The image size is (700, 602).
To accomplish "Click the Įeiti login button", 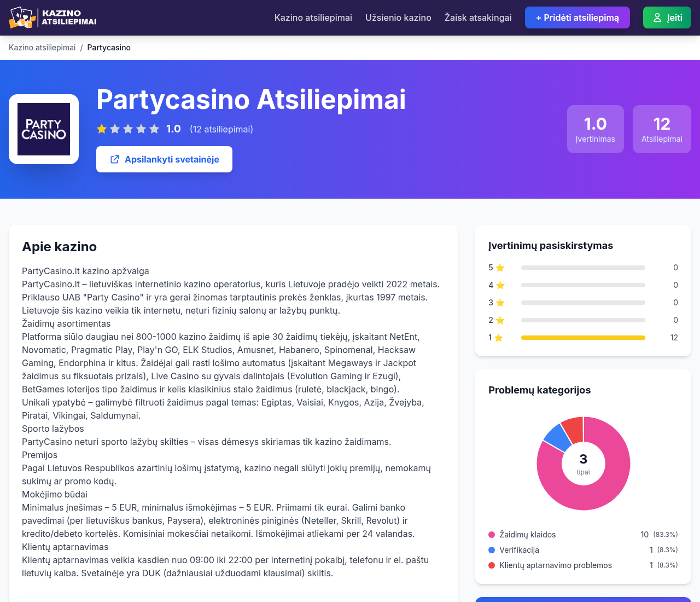I will tap(667, 18).
